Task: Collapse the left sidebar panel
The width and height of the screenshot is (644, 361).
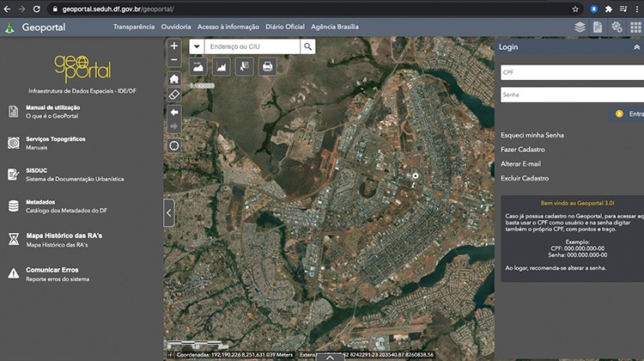Action: tap(168, 212)
